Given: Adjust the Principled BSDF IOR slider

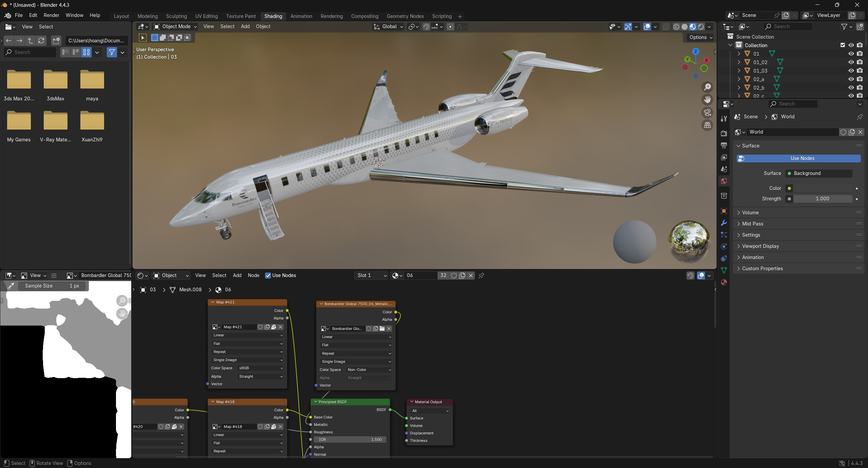Looking at the screenshot, I should pyautogui.click(x=350, y=440).
